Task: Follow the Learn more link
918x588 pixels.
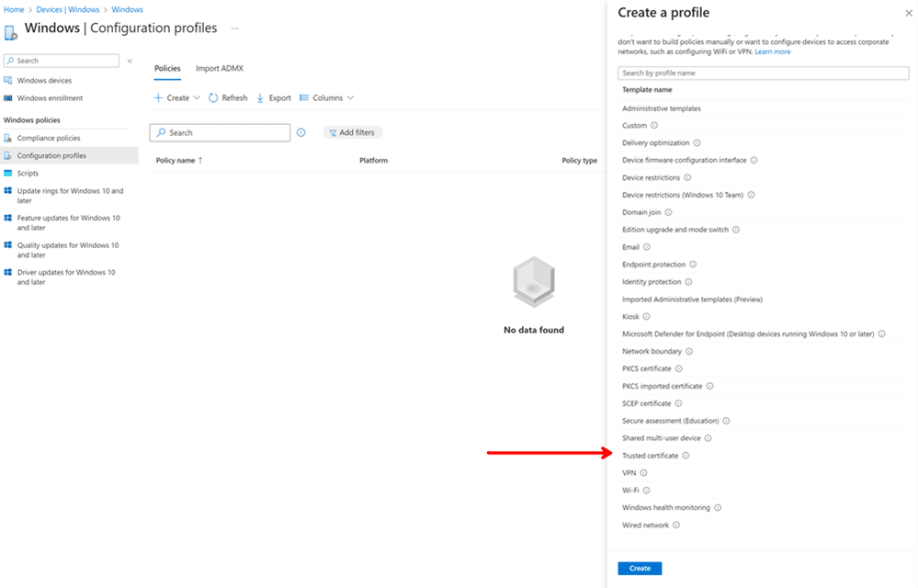Action: point(773,51)
